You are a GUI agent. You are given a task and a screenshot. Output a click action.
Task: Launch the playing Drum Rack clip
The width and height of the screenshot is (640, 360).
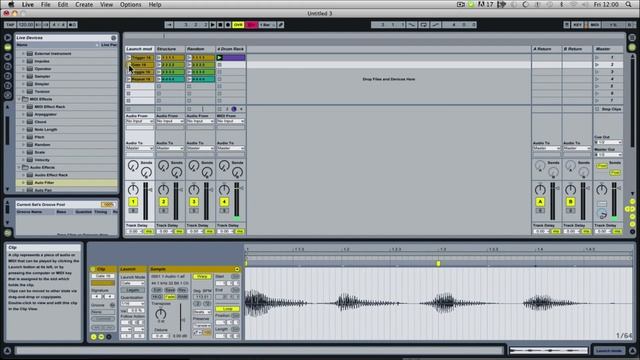219,58
